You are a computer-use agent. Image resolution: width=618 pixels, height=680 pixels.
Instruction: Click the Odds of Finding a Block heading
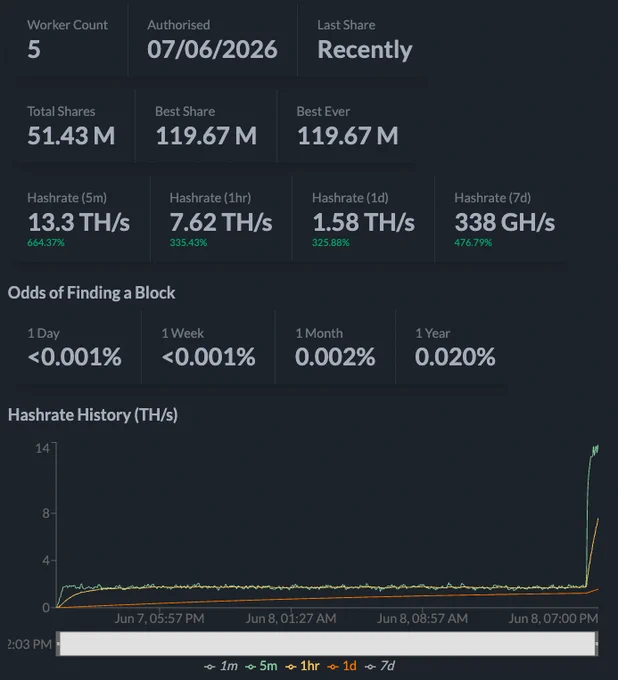92,293
